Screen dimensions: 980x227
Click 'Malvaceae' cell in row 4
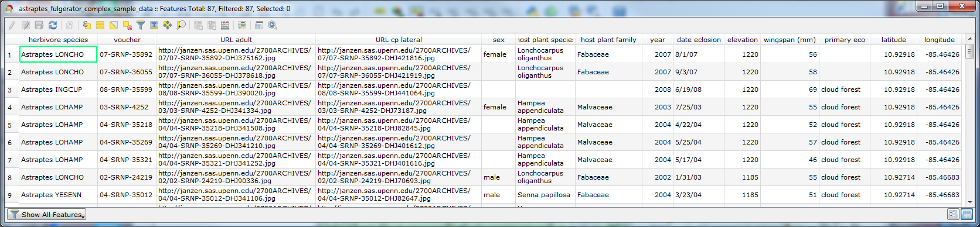pos(608,107)
